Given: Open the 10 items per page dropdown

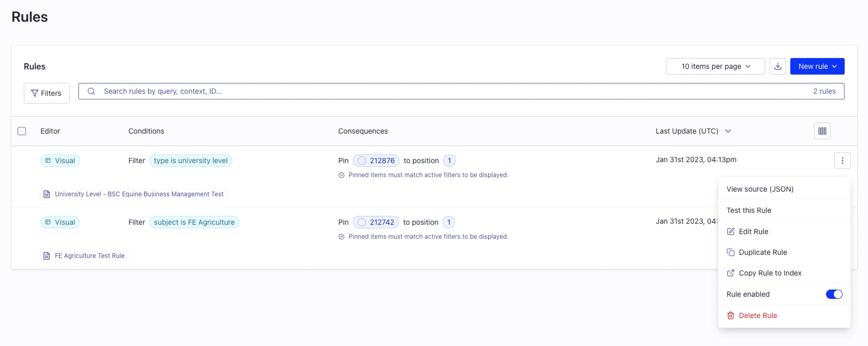Looking at the screenshot, I should pyautogui.click(x=715, y=66).
